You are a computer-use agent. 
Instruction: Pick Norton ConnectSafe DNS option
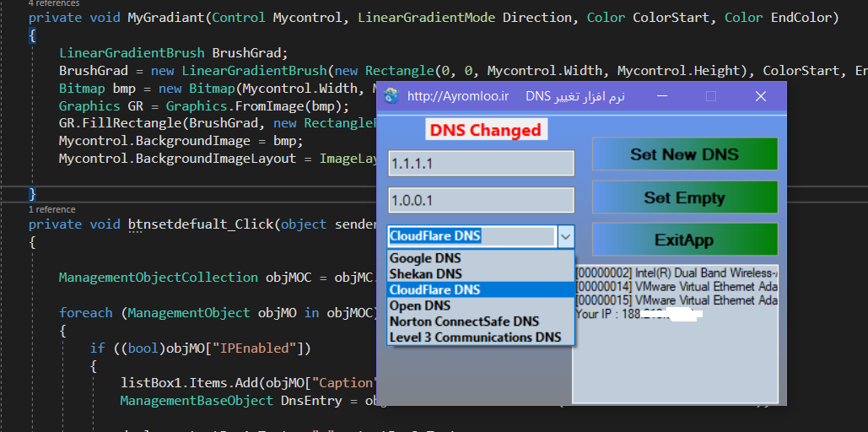pos(481,321)
